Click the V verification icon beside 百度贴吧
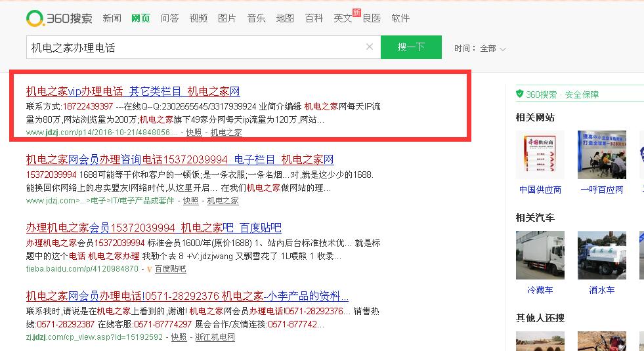 (150, 269)
